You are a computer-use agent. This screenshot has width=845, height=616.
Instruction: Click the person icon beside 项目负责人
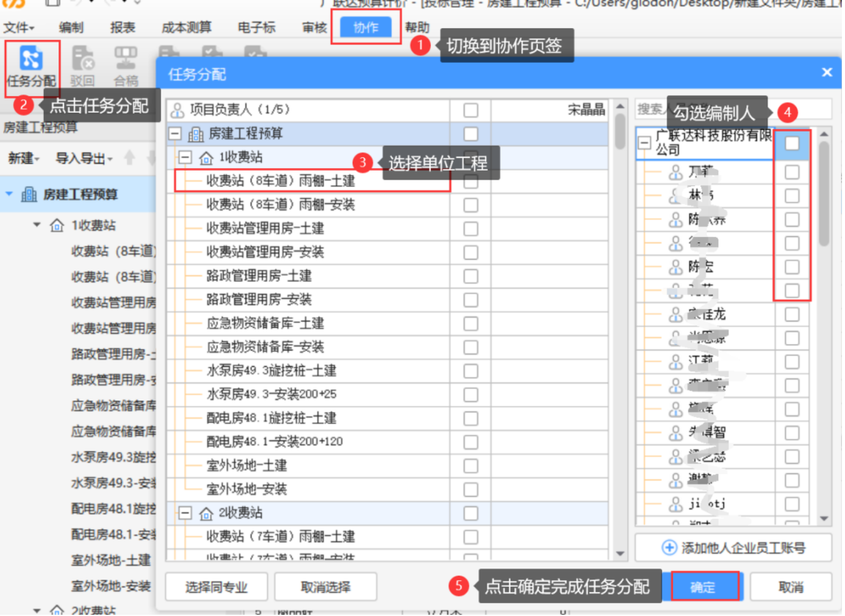coord(177,110)
